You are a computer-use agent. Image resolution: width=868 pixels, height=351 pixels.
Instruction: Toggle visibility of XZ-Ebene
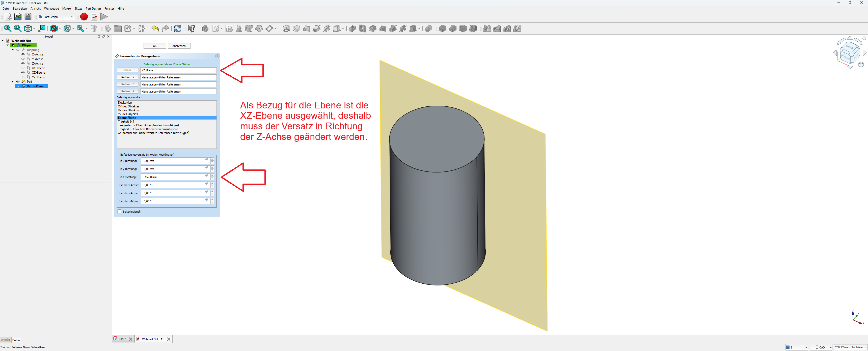point(23,72)
